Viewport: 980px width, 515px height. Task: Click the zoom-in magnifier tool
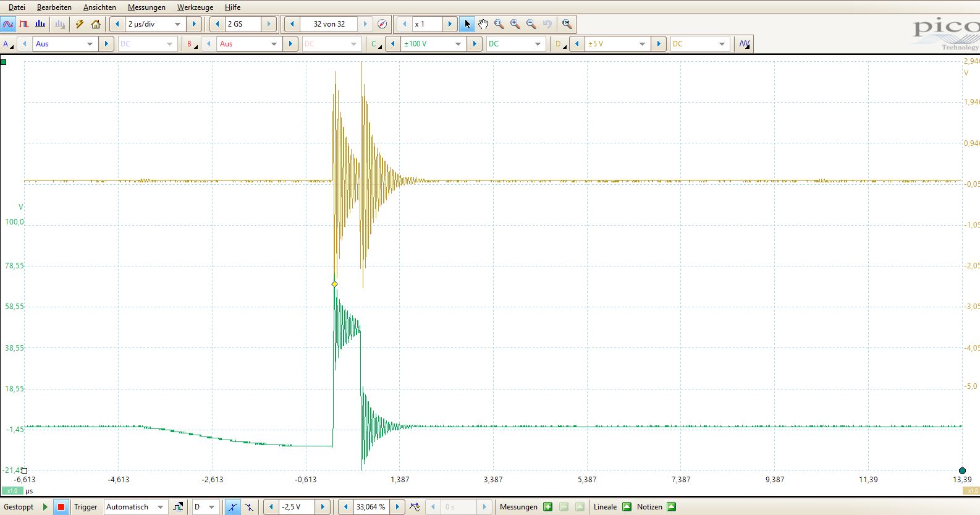[515, 24]
